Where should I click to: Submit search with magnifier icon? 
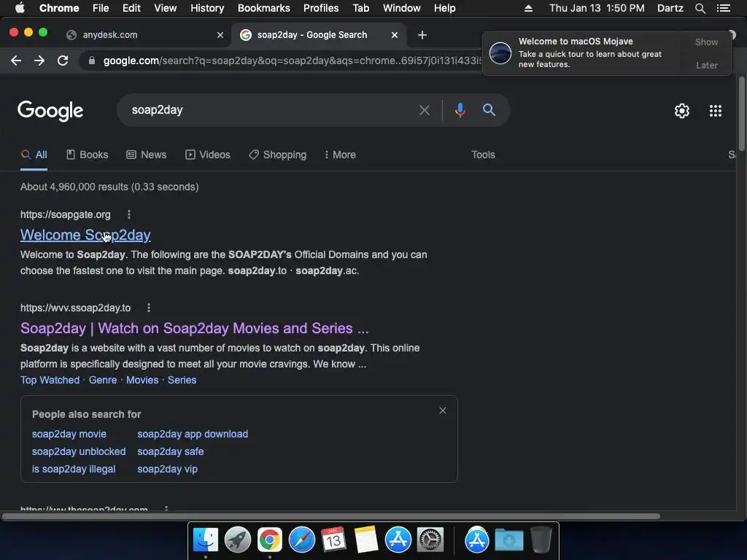pyautogui.click(x=489, y=110)
